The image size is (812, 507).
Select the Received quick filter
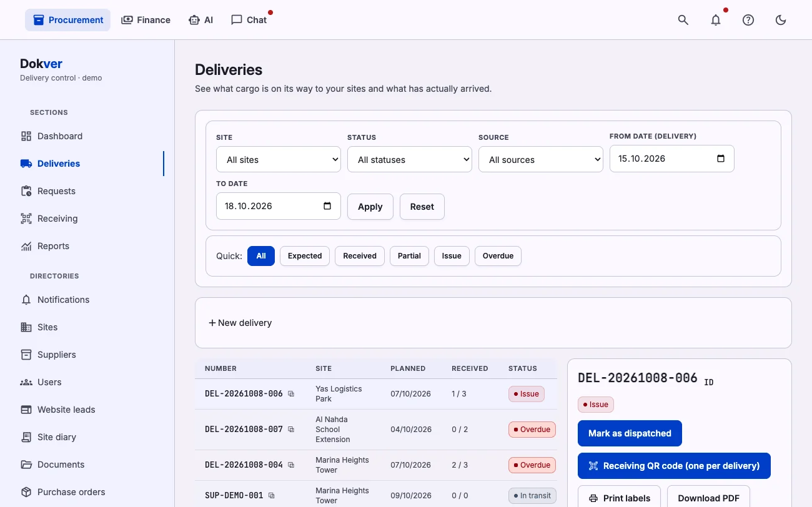pos(360,256)
